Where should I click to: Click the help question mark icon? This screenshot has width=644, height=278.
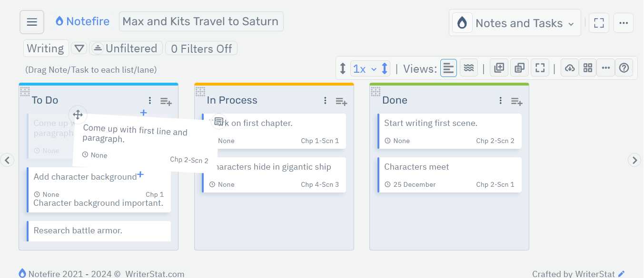pyautogui.click(x=624, y=67)
